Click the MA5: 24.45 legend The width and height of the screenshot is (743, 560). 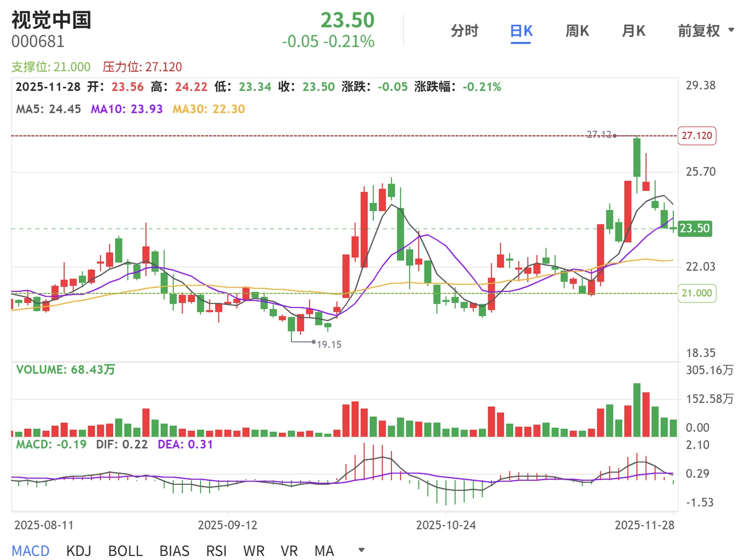[48, 109]
